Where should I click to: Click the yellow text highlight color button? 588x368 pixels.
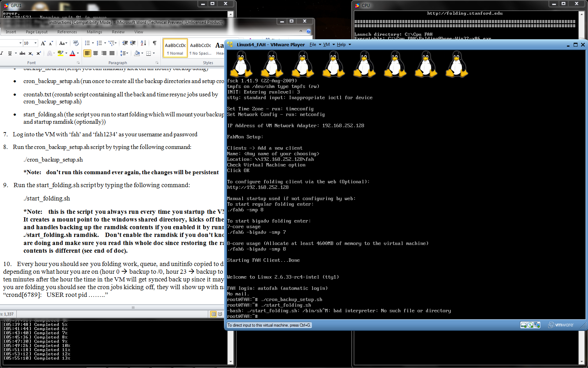coord(60,53)
